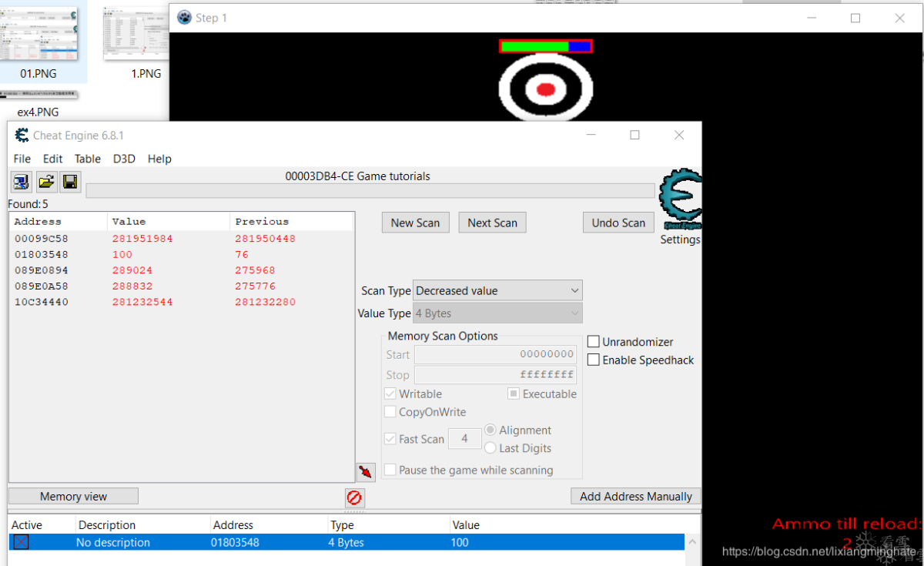Open the Value Type dropdown
The width and height of the screenshot is (924, 566).
click(497, 313)
